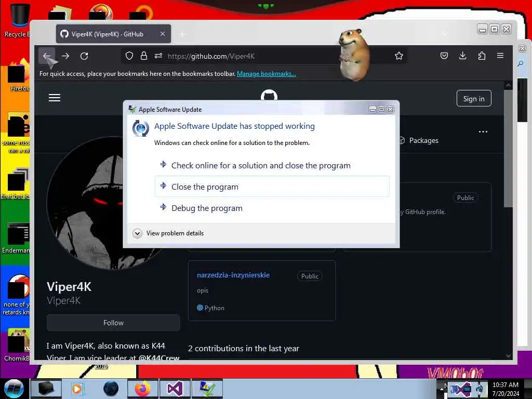The image size is (532, 399).
Task: Reload the GitHub page
Action: point(84,56)
